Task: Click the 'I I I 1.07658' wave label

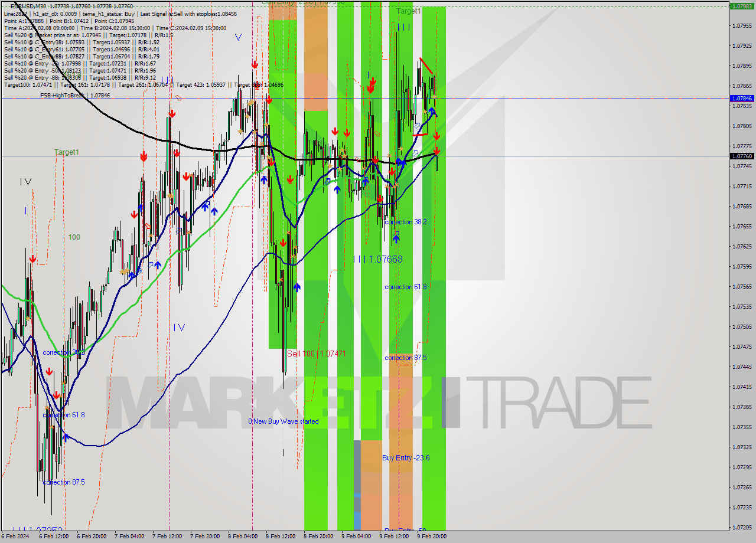Action: tap(377, 259)
